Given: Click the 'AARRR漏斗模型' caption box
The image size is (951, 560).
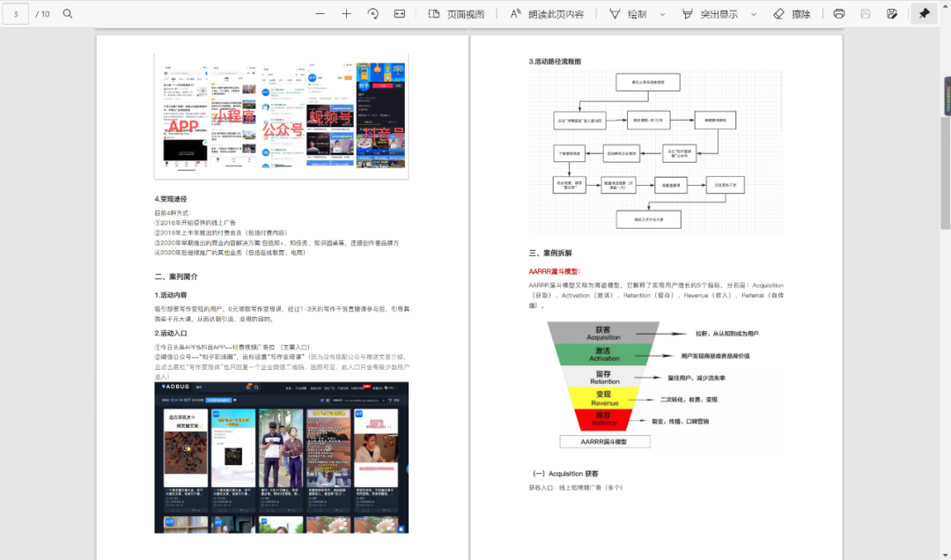Looking at the screenshot, I should coord(604,442).
